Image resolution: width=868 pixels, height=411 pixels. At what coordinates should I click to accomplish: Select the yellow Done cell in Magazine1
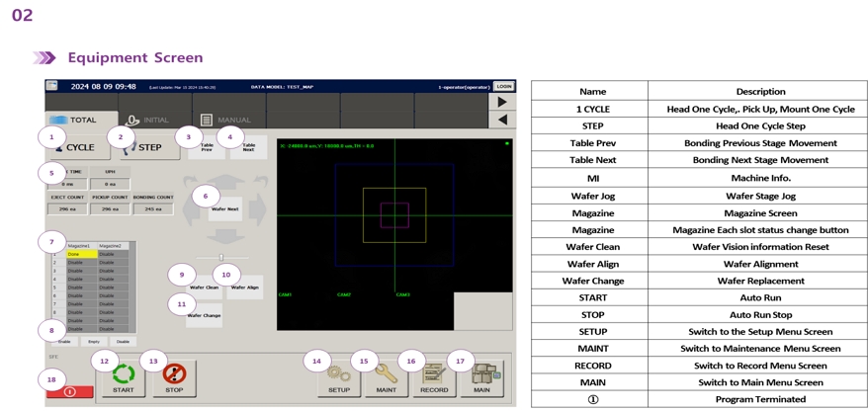pos(79,254)
